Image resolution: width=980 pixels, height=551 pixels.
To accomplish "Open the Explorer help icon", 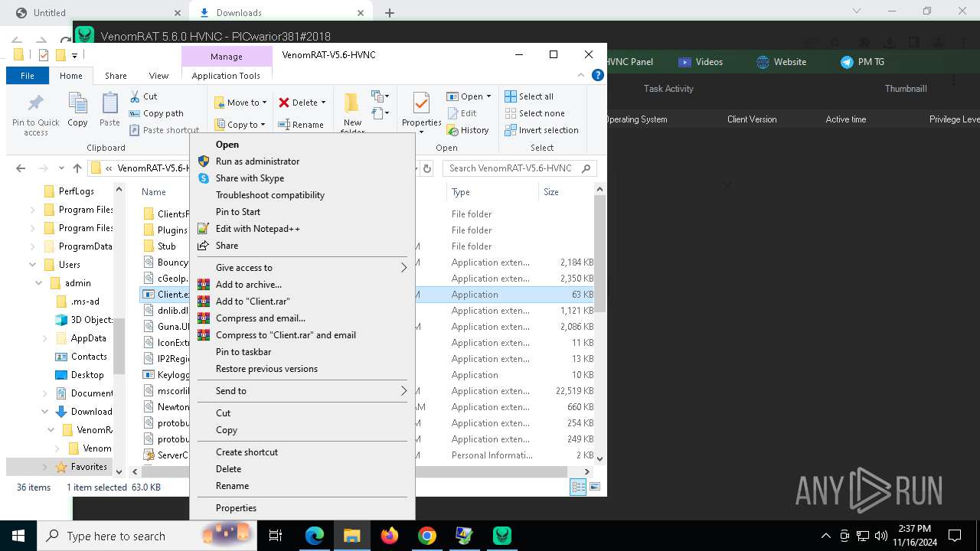I will [598, 75].
